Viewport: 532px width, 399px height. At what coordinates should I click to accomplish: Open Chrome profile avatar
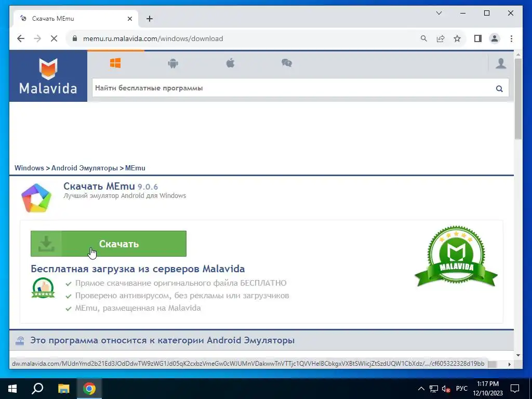tap(495, 38)
